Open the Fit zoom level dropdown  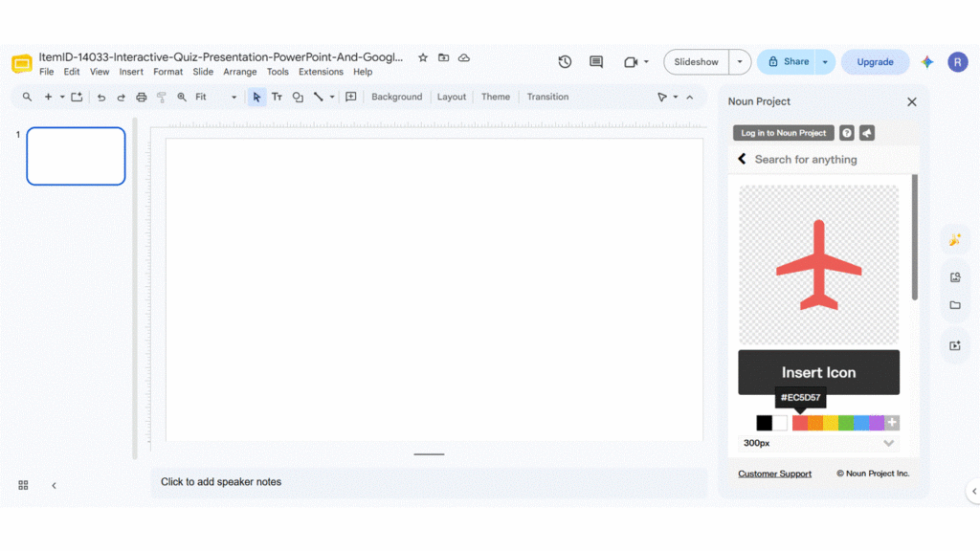(x=215, y=97)
